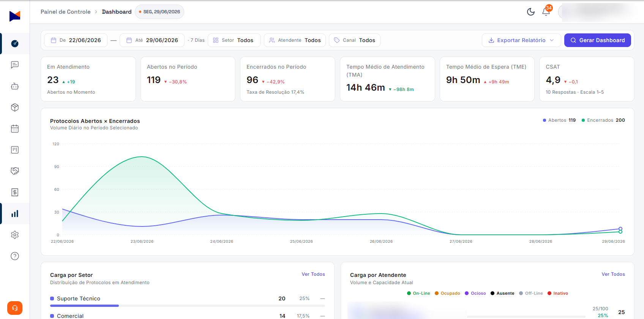Open the chat messages sidebar icon
Viewport: 644px width, 319px height.
coord(15,65)
